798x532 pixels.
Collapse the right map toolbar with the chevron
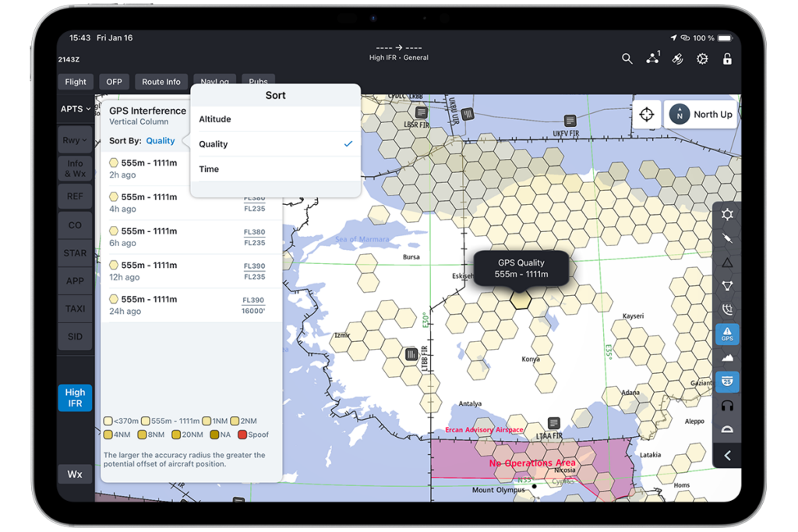pos(727,456)
